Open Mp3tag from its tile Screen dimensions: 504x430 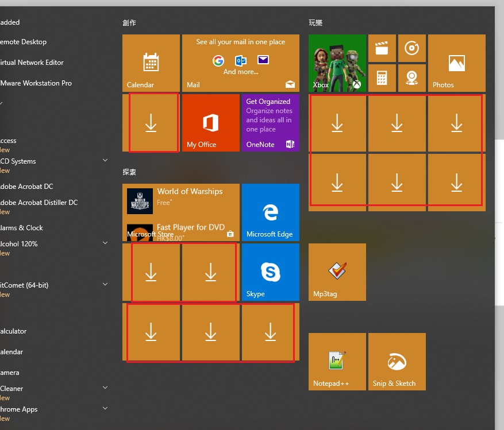(x=337, y=272)
